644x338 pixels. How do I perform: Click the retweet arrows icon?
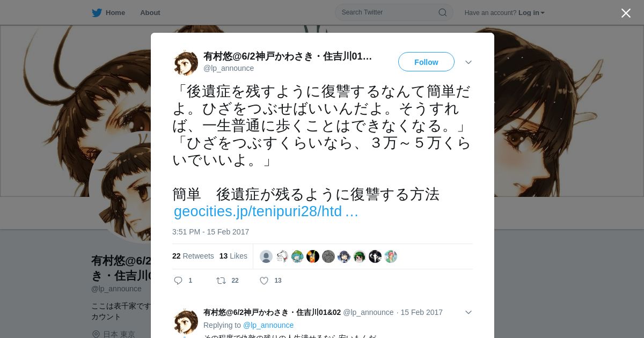tap(221, 281)
